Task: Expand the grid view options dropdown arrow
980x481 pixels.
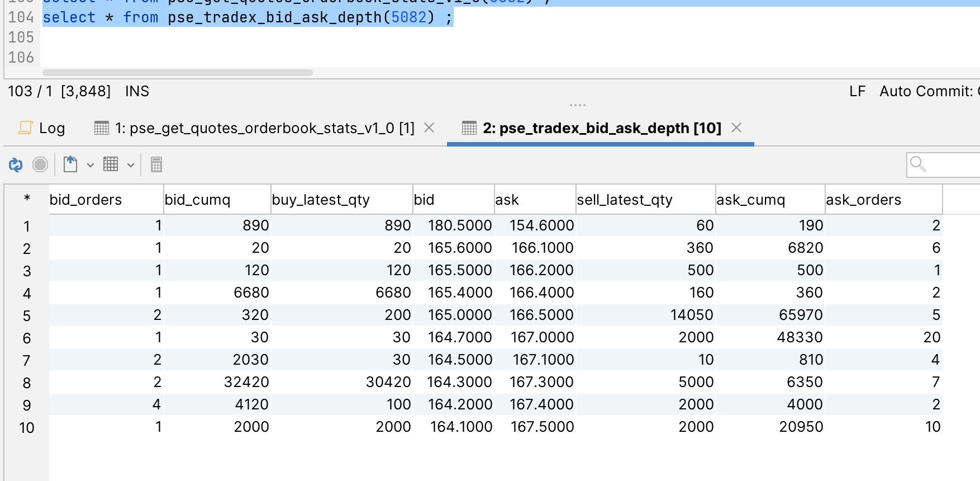Action: click(130, 165)
